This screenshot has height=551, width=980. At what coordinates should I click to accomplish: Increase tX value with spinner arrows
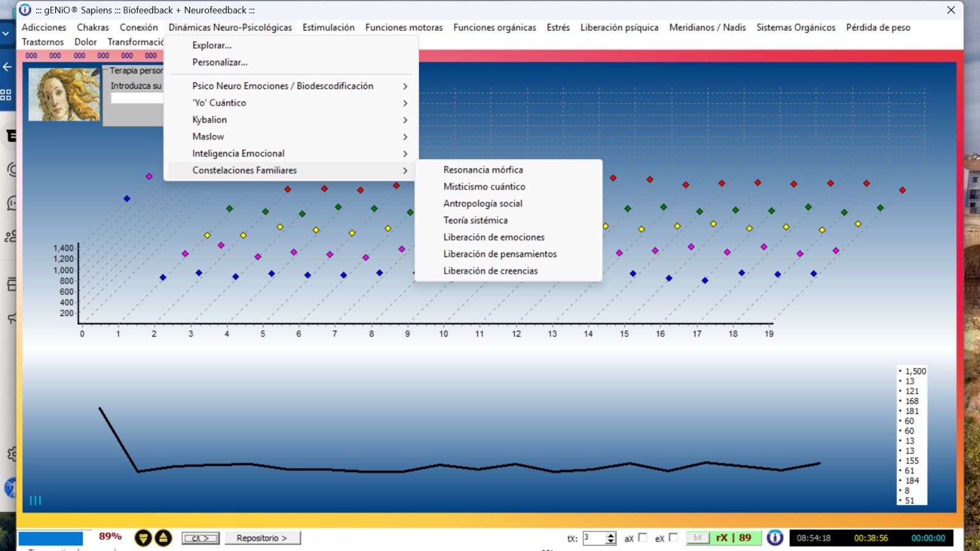tap(611, 535)
